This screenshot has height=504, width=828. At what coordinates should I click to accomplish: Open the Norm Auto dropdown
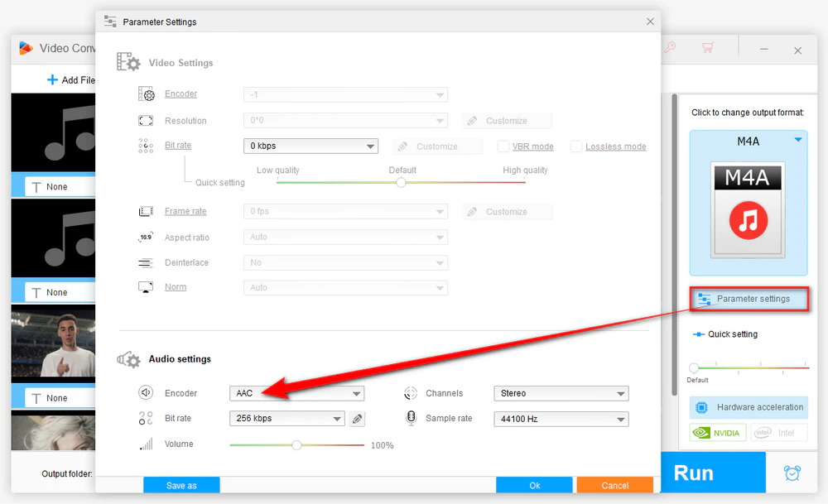point(345,288)
